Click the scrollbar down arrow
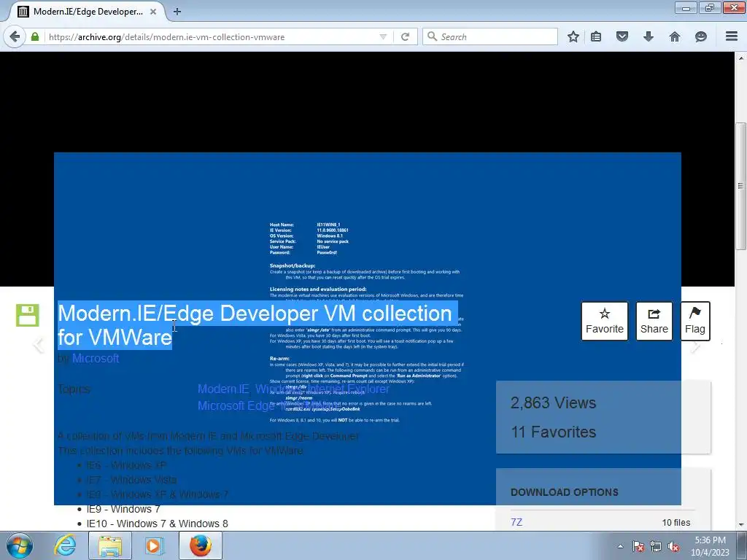The image size is (747, 560). pyautogui.click(x=741, y=525)
